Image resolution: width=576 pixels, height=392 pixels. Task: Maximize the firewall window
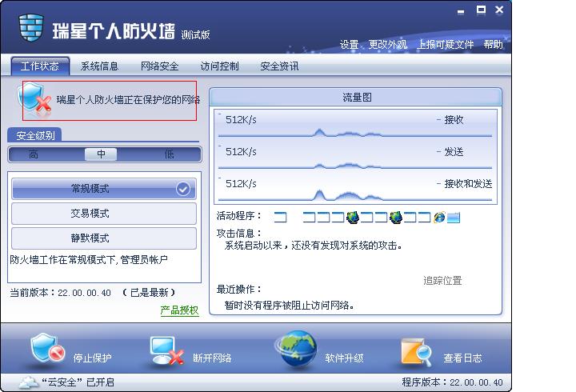point(481,10)
